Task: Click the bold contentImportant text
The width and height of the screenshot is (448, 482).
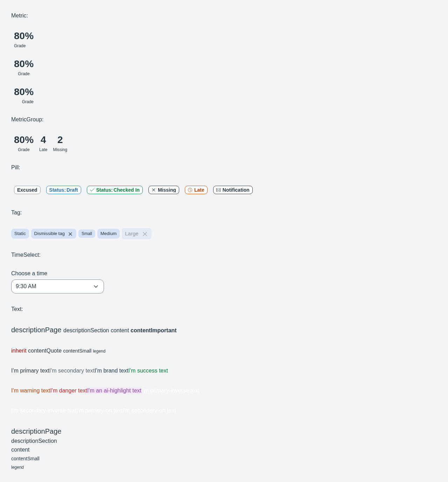Action: click(154, 331)
